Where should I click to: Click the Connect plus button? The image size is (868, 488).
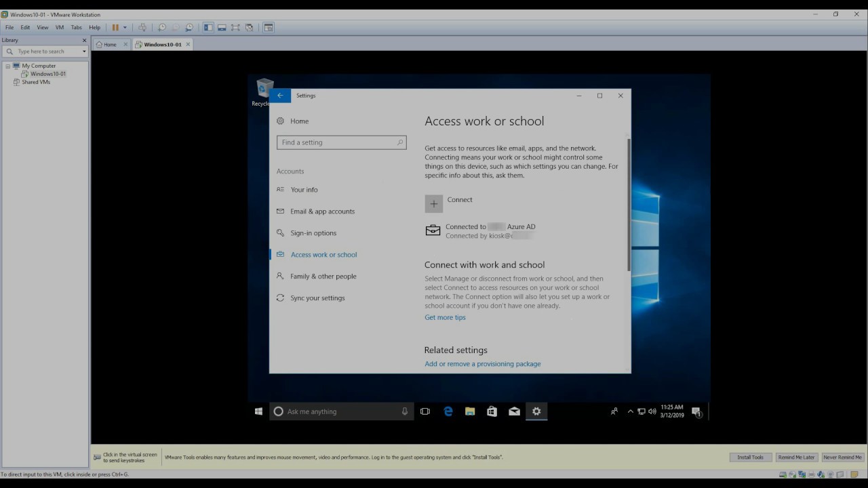click(434, 204)
